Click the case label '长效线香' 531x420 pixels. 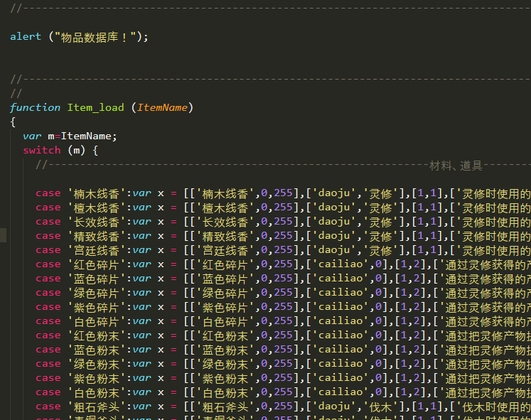pyautogui.click(x=97, y=222)
